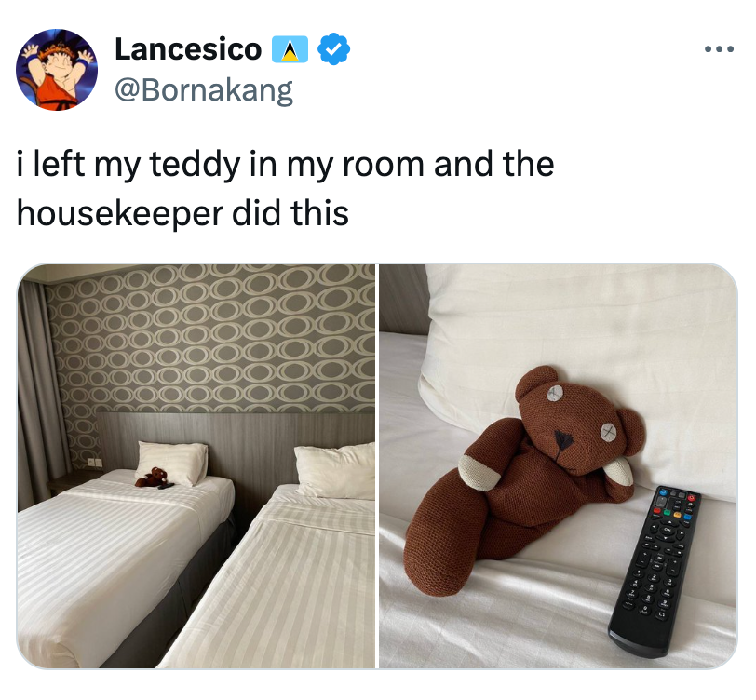This screenshot has height=700, width=756.
Task: Open the @Bornakang handle link
Action: pyautogui.click(x=204, y=90)
